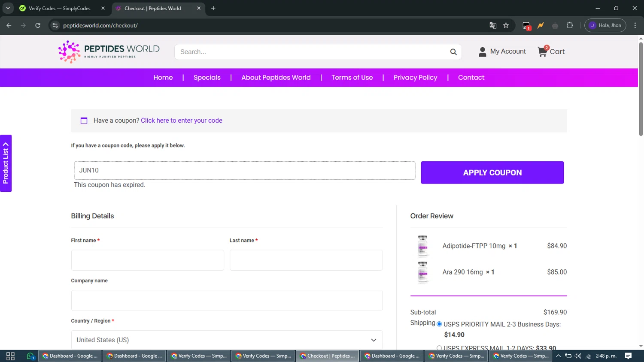644x362 pixels.
Task: Click the coupon code field with JUN10
Action: (x=244, y=170)
